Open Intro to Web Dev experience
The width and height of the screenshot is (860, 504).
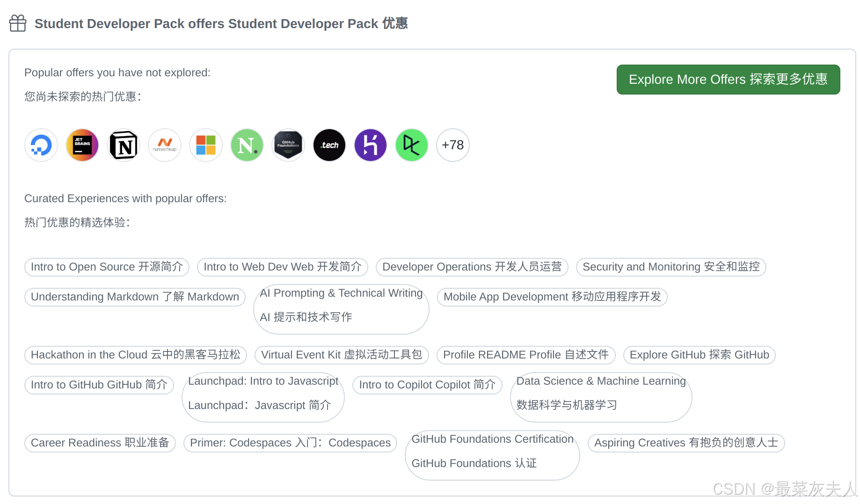tap(283, 267)
